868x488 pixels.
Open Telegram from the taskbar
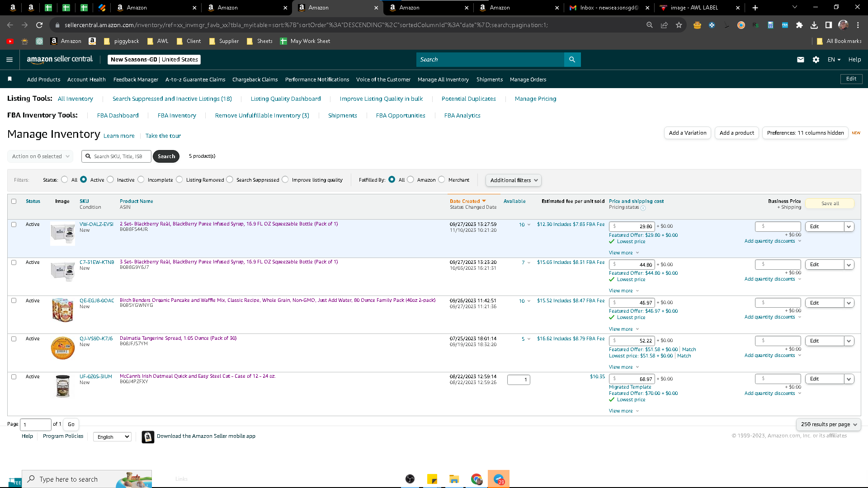click(499, 479)
